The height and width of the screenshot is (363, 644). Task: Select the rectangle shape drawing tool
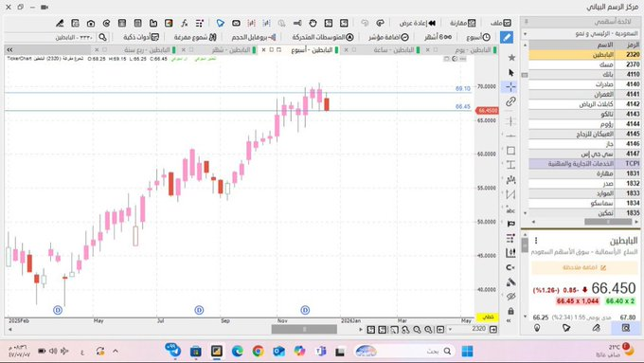(510, 151)
